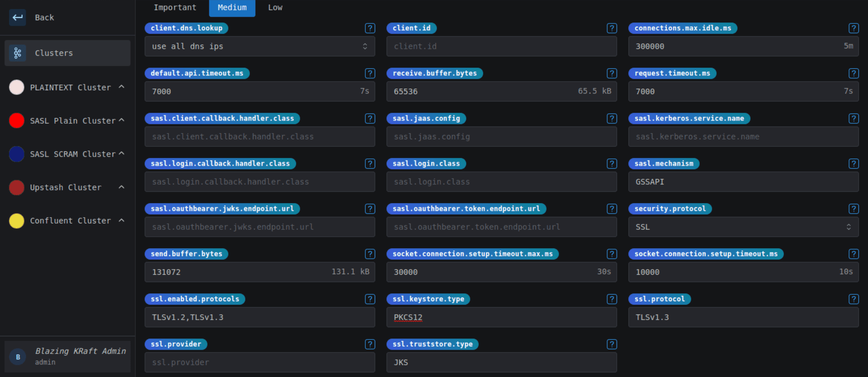
Task: Open help for socket.connection.setup.timeout.ms
Action: pyautogui.click(x=854, y=254)
